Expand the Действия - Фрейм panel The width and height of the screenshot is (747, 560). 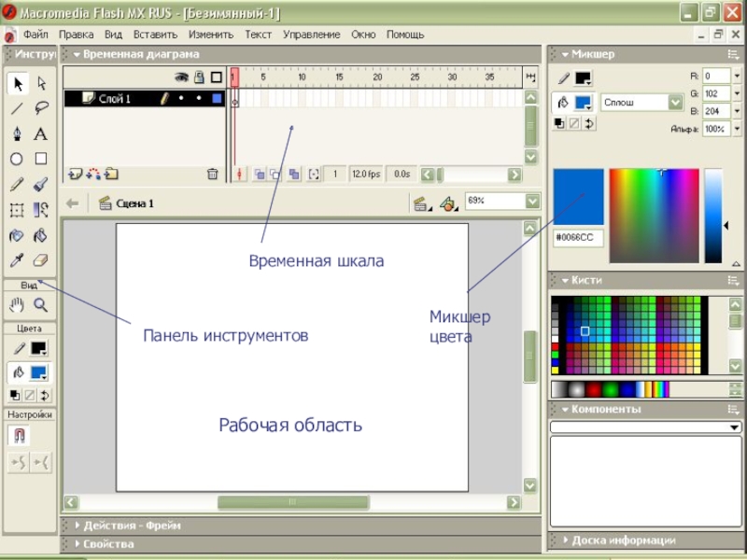(x=78, y=525)
